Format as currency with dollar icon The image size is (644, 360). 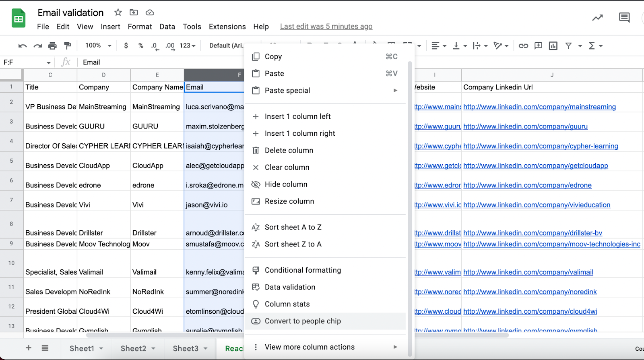coord(126,46)
